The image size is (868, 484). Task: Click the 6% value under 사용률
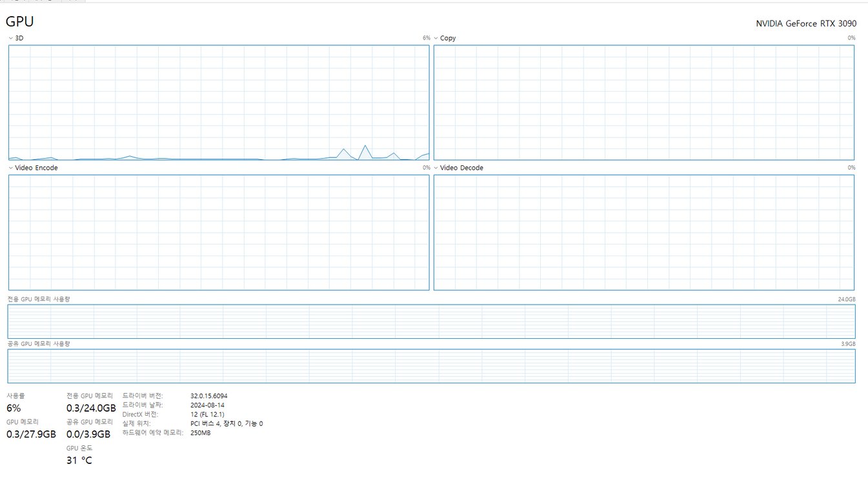coord(14,408)
